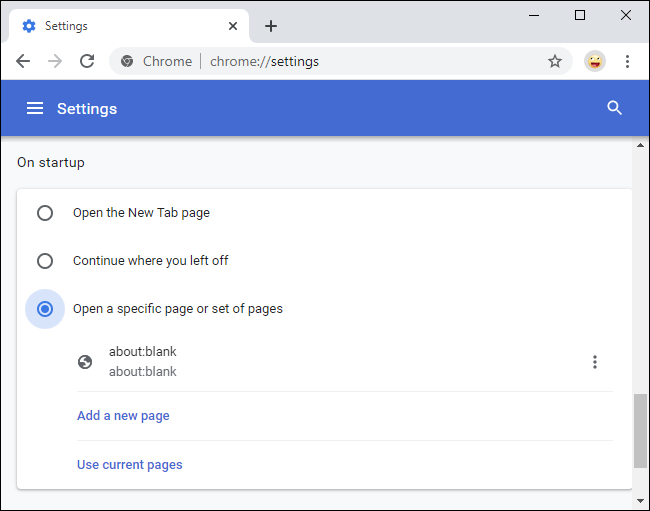Click the search settings magnifier icon

coord(615,108)
